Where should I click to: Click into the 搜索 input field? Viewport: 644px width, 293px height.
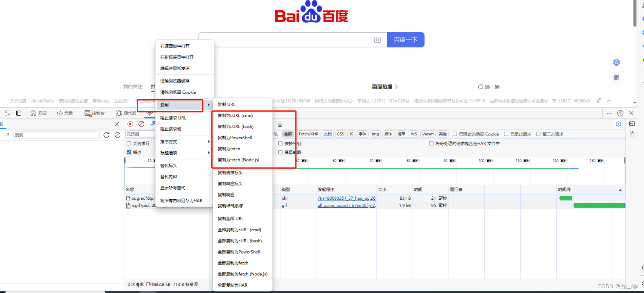pyautogui.click(x=57, y=135)
